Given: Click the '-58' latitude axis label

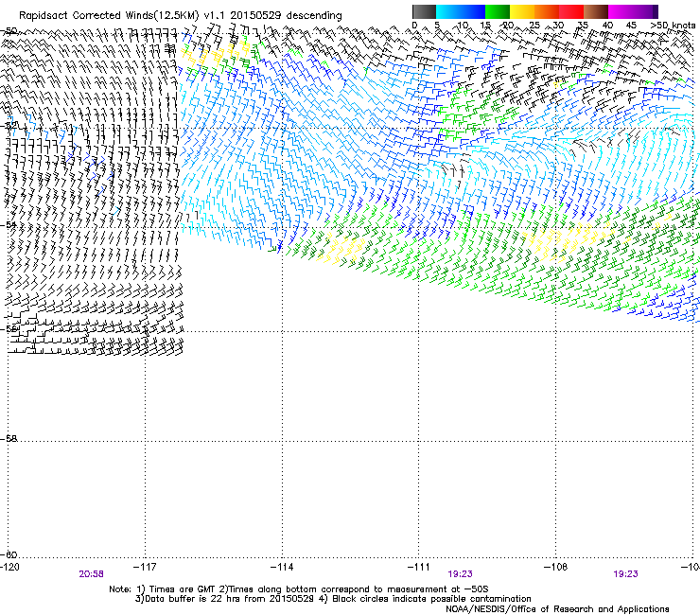Looking at the screenshot, I should coord(9,439).
